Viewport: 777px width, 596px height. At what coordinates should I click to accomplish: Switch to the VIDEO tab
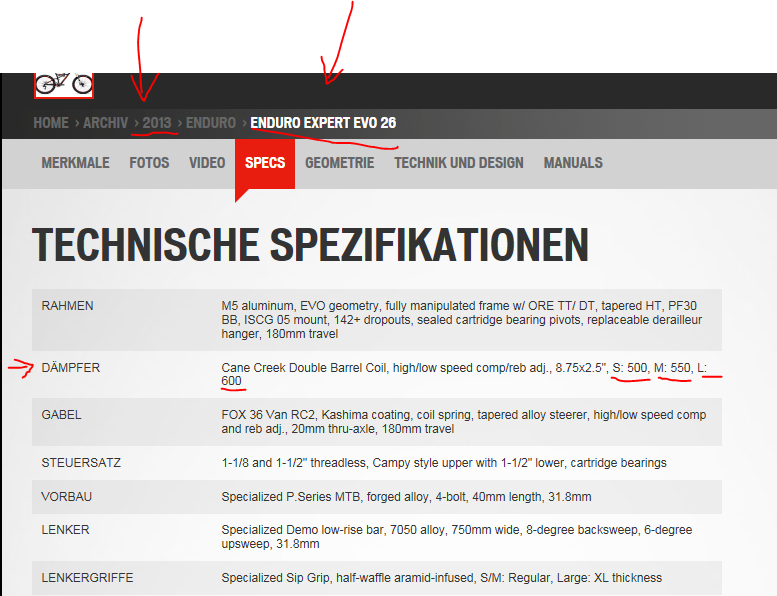pyautogui.click(x=207, y=163)
